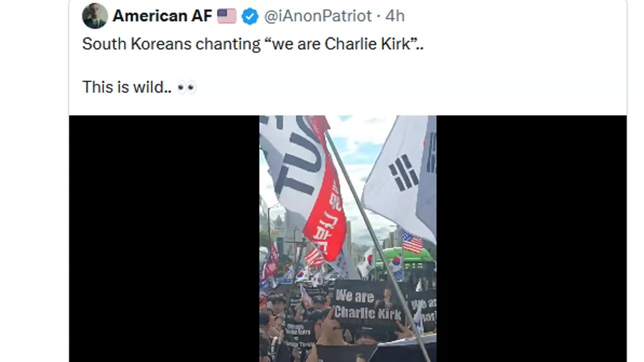Screen dimensions: 644x362
Task: Click the small American flag in the video
Action: coord(413,242)
